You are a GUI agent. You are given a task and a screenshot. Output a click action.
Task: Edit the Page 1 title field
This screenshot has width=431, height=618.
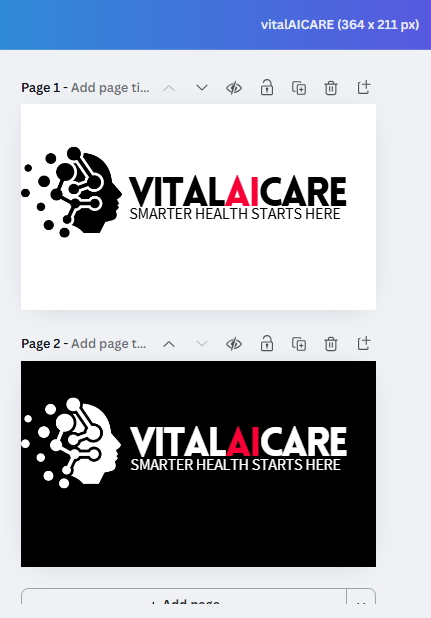pyautogui.click(x=110, y=87)
